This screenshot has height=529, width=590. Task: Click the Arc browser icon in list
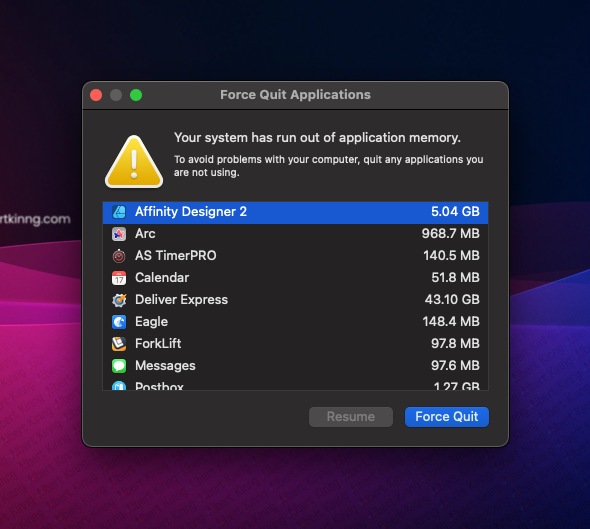tap(119, 234)
